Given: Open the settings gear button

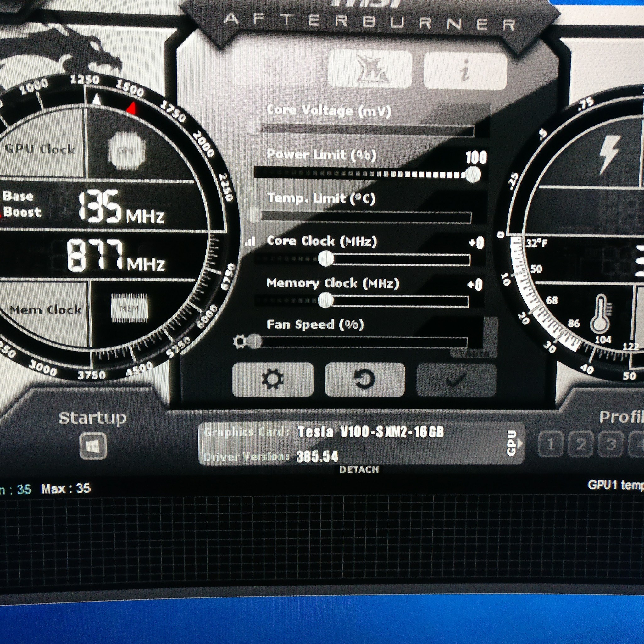Looking at the screenshot, I should (x=273, y=379).
